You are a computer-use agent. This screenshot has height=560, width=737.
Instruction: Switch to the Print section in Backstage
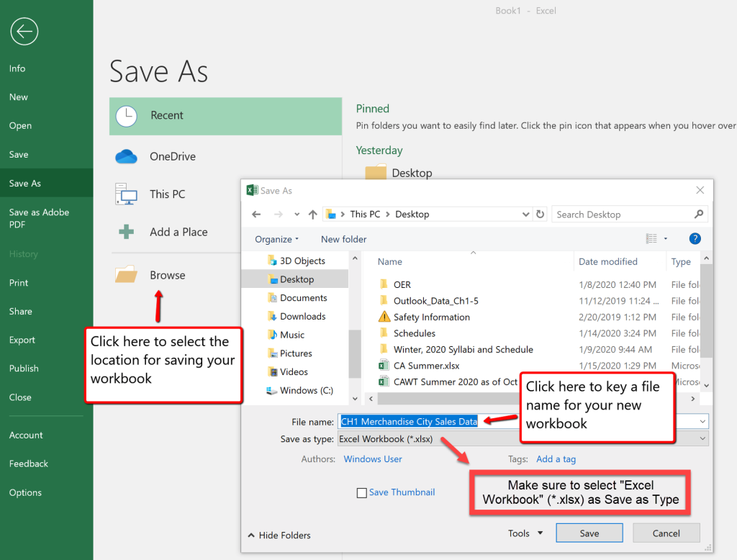[19, 282]
